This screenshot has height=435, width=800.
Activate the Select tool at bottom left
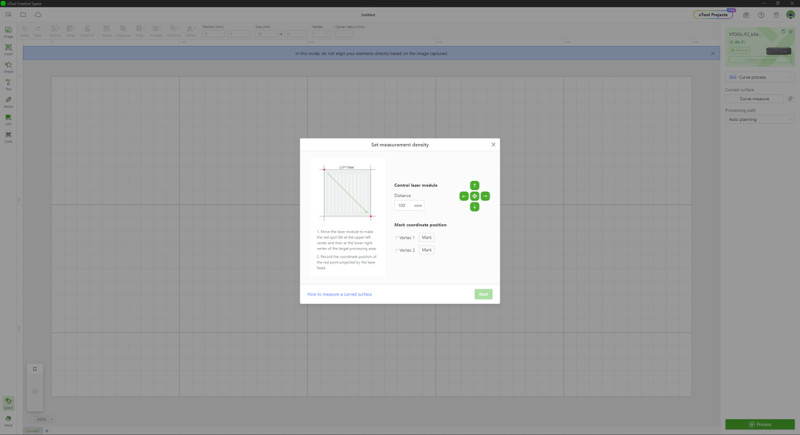[x=8, y=403]
